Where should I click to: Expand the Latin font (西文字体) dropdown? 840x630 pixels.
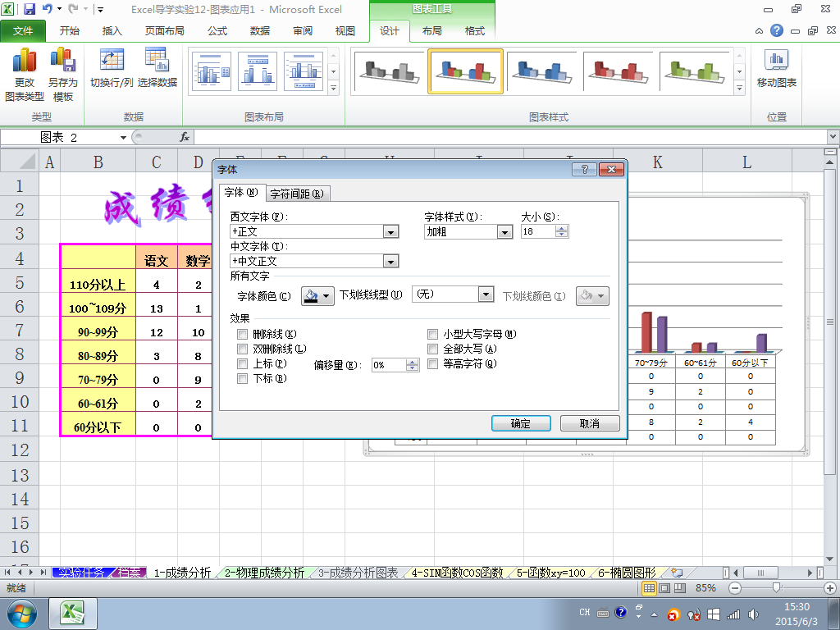tap(391, 232)
